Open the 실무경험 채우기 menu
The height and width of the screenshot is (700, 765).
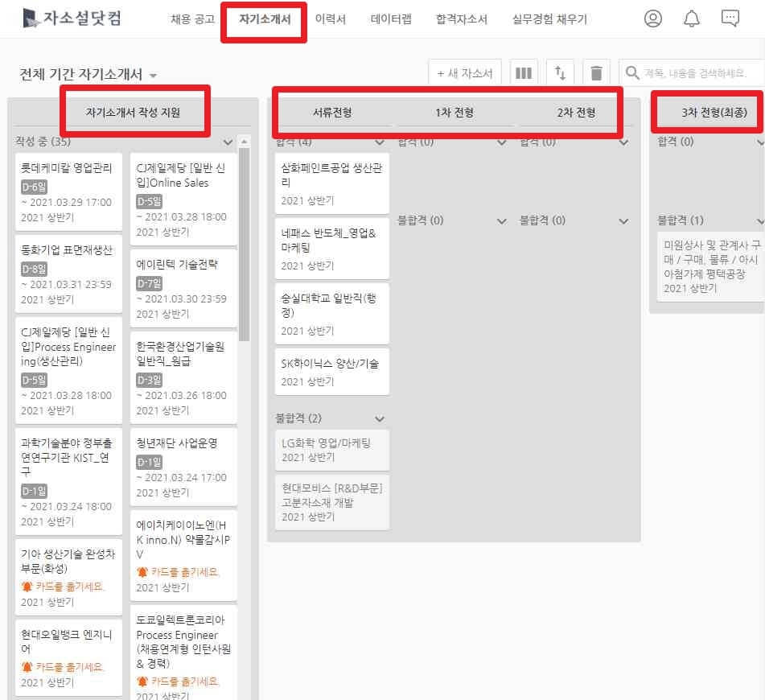(x=550, y=19)
